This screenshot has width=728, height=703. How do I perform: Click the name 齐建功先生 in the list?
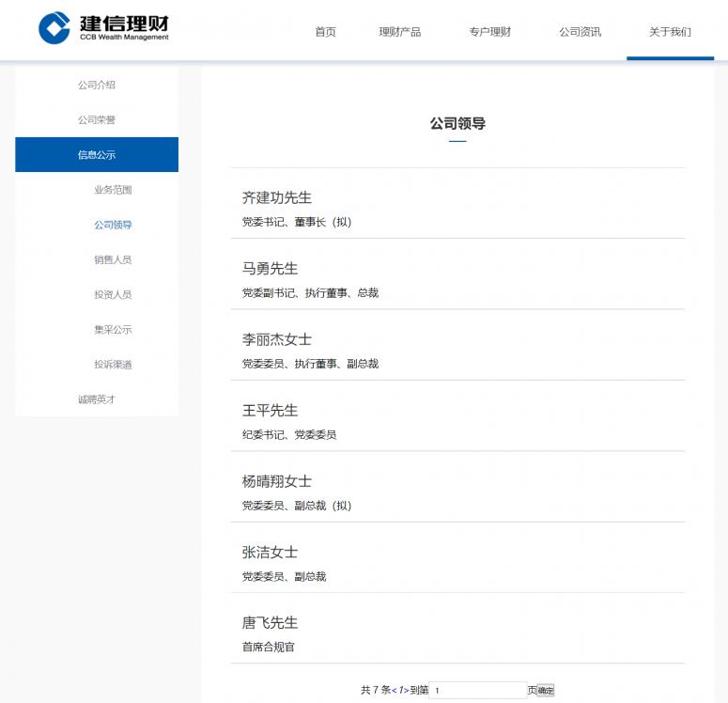coord(277,198)
